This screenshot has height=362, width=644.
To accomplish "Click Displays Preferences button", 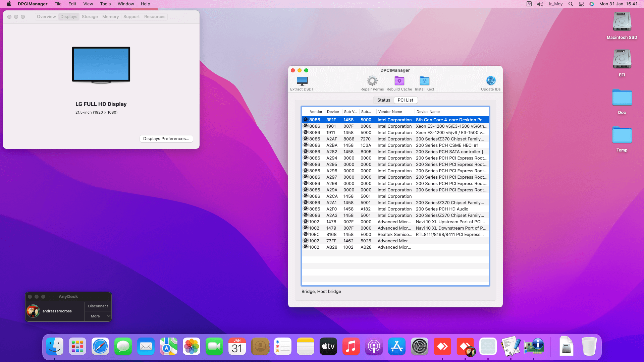I will pyautogui.click(x=166, y=139).
